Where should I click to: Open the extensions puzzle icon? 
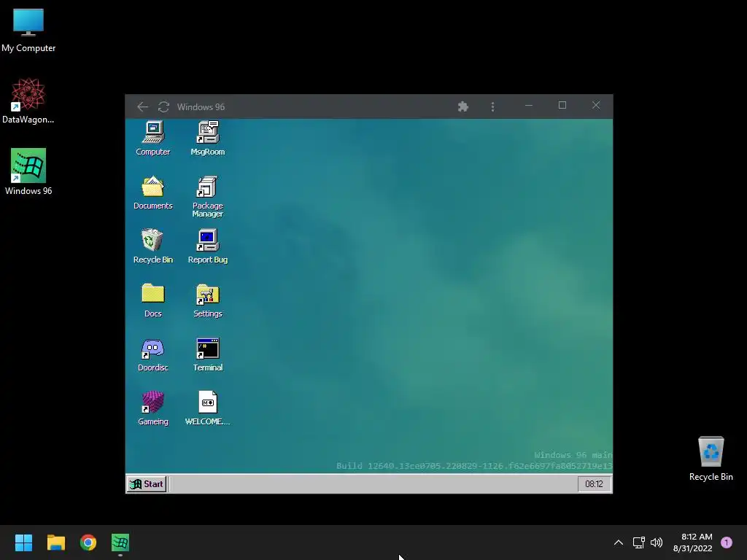tap(463, 106)
